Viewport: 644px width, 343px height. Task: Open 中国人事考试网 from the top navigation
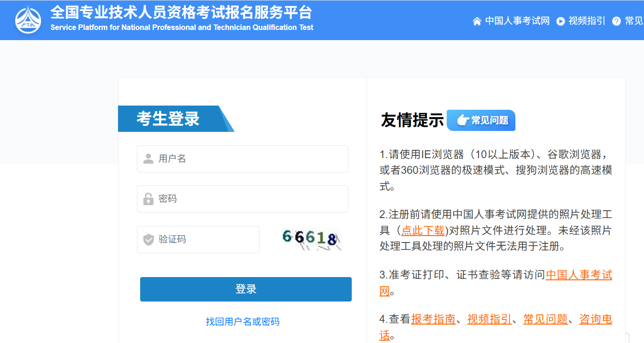[x=517, y=21]
